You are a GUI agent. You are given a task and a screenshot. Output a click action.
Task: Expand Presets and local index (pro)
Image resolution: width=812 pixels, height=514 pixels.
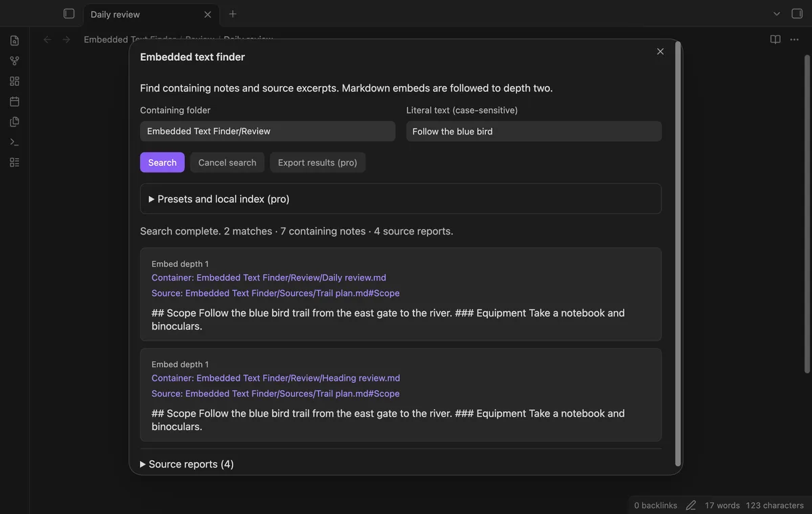[401, 199]
